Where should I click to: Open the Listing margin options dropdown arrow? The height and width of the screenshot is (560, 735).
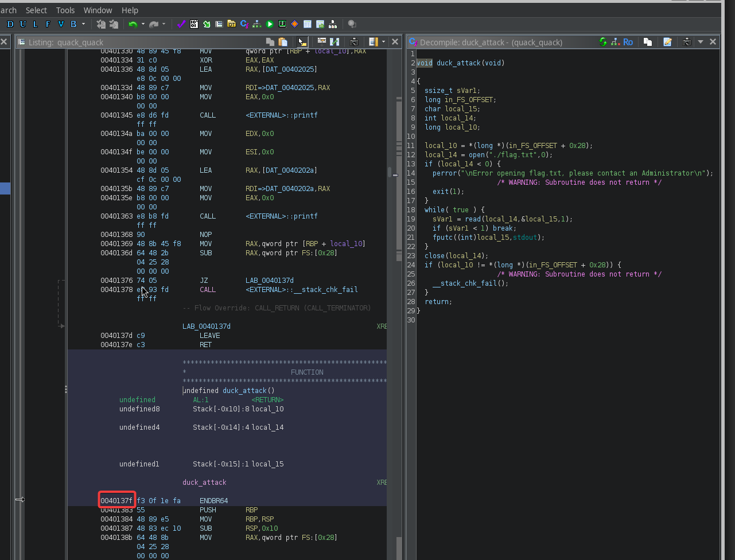tap(383, 42)
